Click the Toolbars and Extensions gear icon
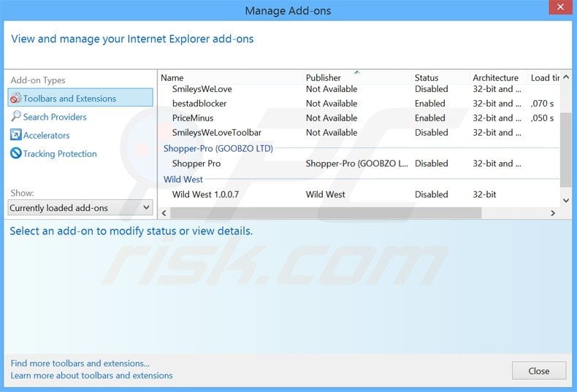 click(16, 98)
